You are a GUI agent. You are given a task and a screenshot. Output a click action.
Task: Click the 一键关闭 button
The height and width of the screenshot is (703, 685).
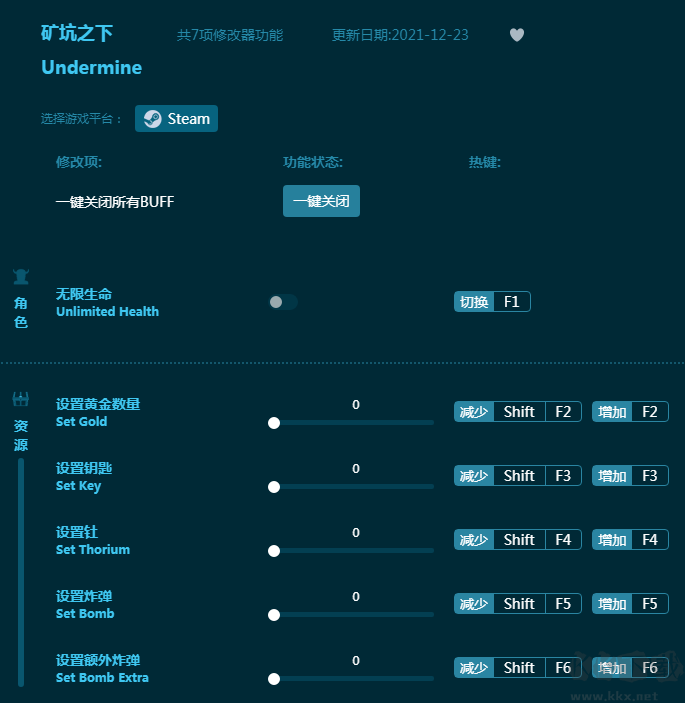click(321, 201)
